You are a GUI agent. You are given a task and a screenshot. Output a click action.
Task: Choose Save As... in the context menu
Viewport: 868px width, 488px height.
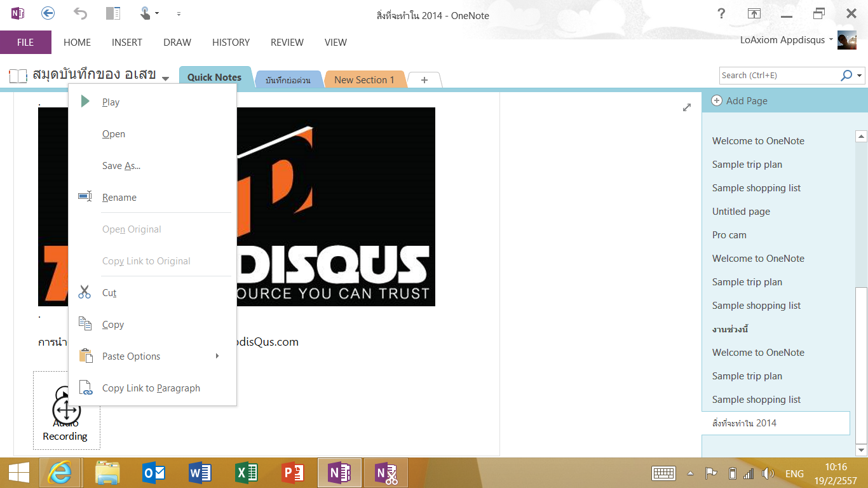point(153,165)
